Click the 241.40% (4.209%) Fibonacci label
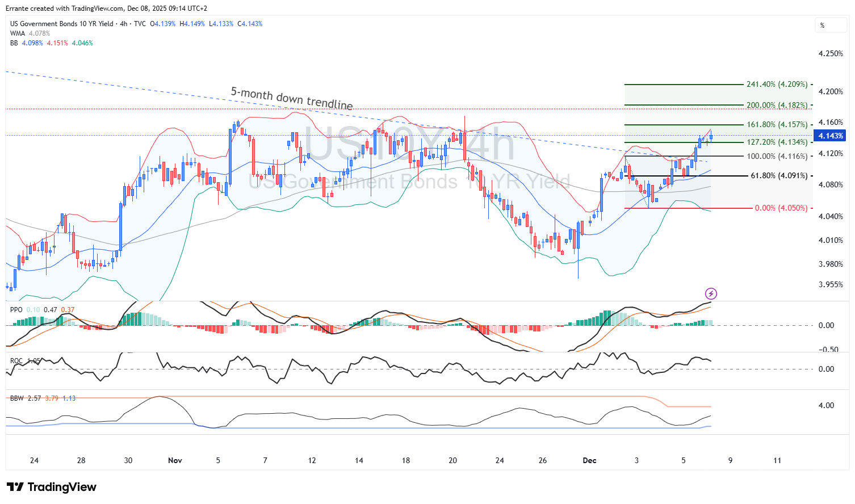The width and height of the screenshot is (855, 504). [776, 85]
